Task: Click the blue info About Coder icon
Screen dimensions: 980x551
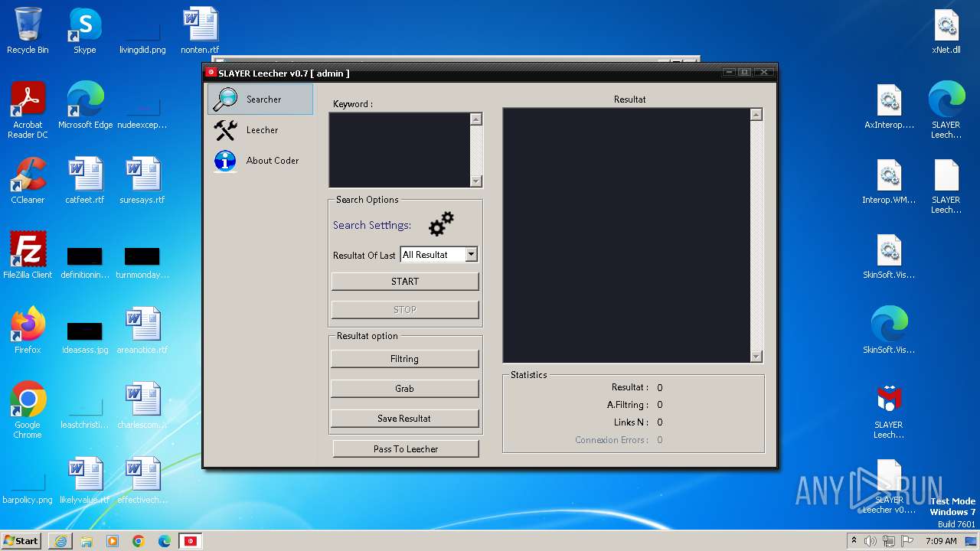Action: [x=226, y=161]
